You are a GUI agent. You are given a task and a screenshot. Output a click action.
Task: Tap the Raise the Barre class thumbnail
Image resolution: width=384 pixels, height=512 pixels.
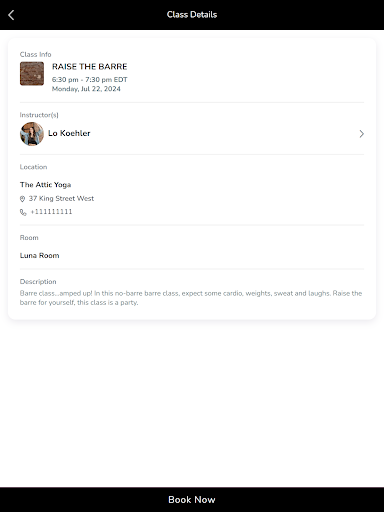[32, 74]
